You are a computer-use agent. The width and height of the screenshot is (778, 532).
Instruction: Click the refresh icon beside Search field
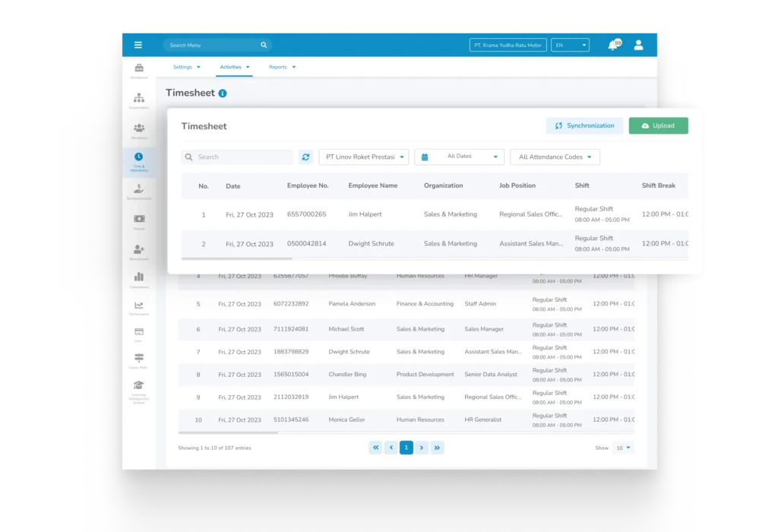tap(305, 157)
